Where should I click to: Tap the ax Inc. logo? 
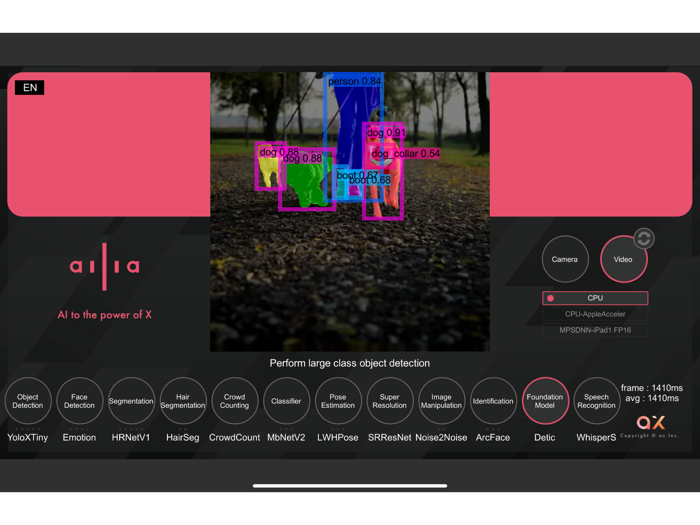point(650,422)
